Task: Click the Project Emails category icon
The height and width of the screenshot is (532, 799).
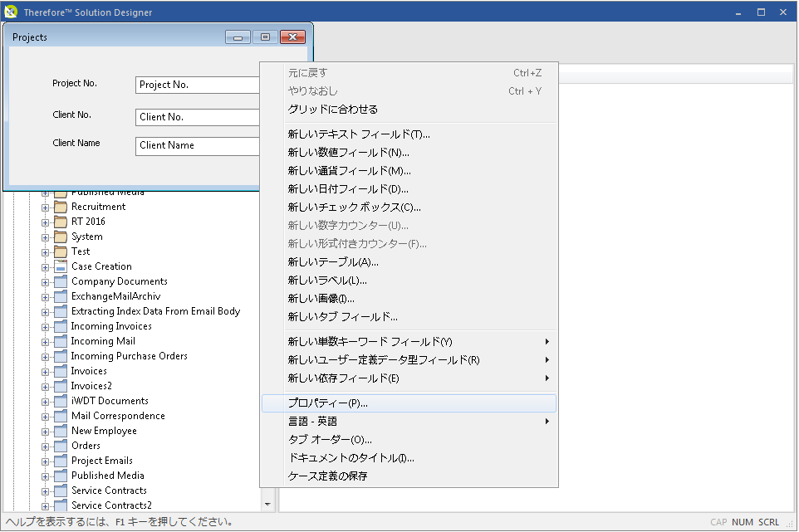Action: [x=61, y=461]
